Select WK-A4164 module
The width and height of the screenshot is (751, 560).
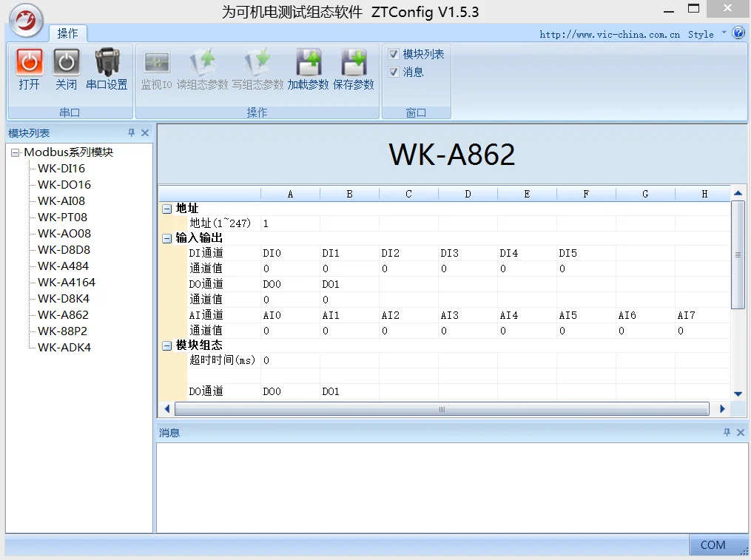(x=67, y=283)
